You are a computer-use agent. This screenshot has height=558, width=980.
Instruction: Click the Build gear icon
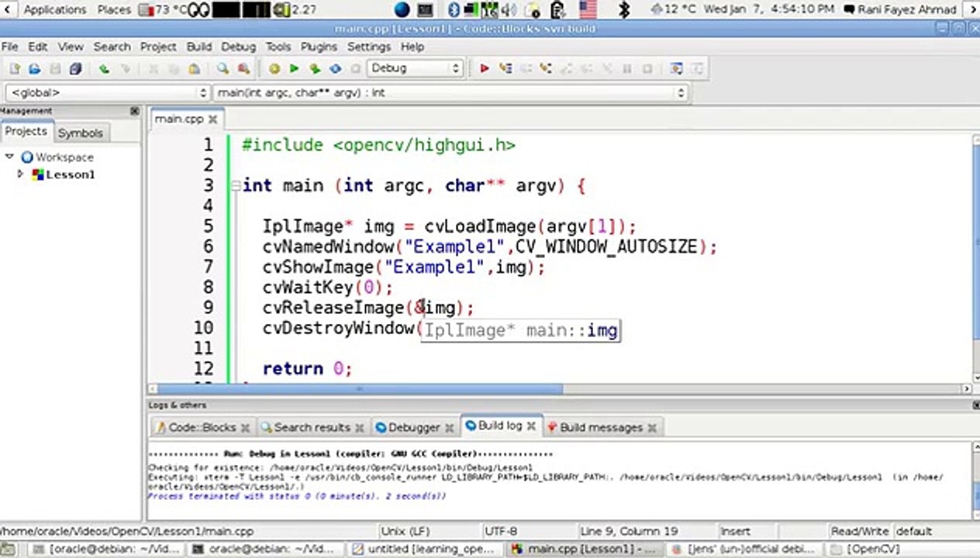tap(274, 68)
